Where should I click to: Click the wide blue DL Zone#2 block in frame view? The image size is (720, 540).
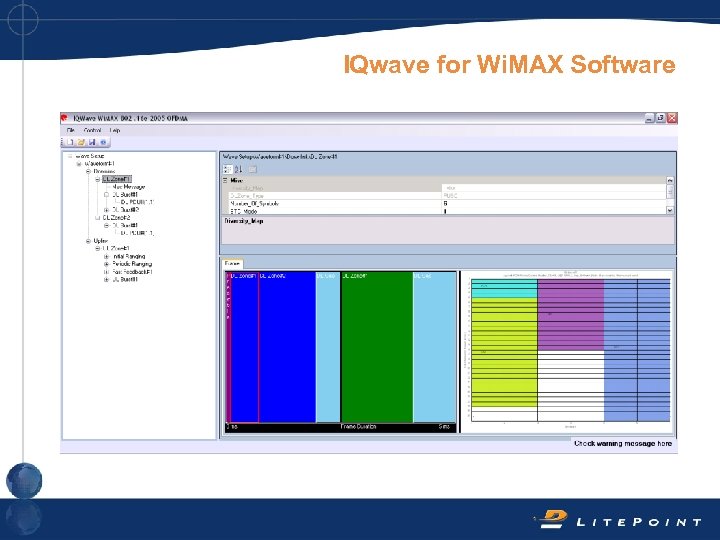click(x=287, y=347)
